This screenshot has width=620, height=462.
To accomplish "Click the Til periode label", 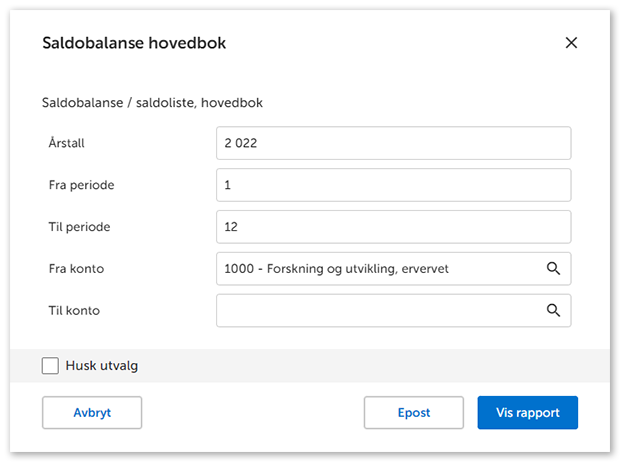I will pos(79,227).
